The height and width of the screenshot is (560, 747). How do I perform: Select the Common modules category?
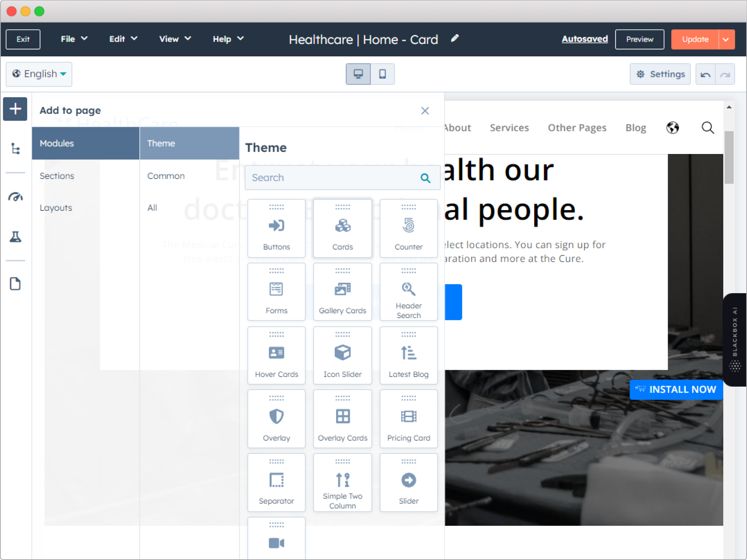point(166,176)
